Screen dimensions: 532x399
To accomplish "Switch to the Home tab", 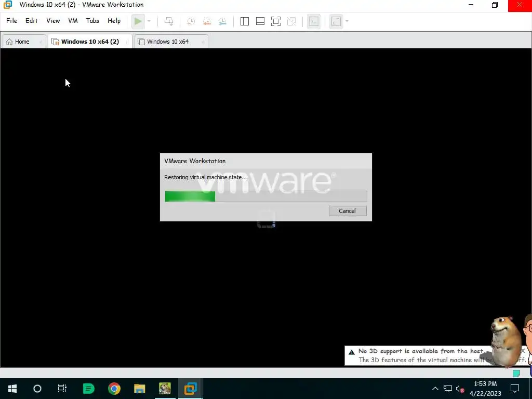I will tap(22, 42).
